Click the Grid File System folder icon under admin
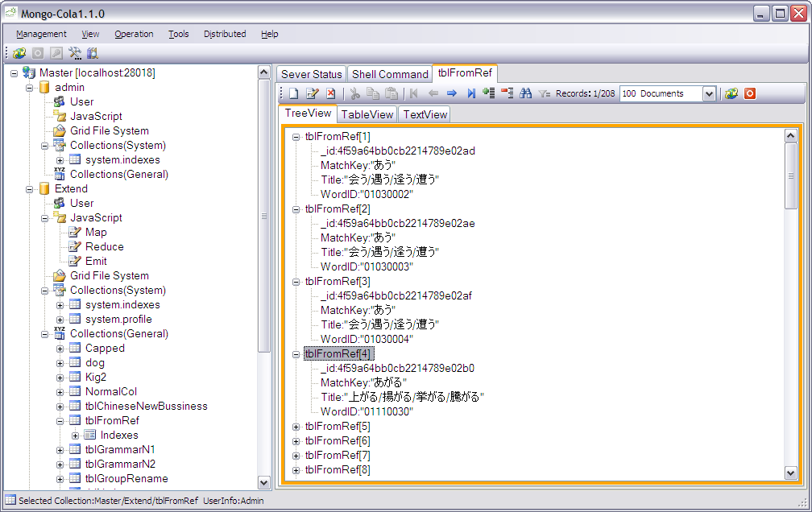812x512 pixels. click(60, 130)
